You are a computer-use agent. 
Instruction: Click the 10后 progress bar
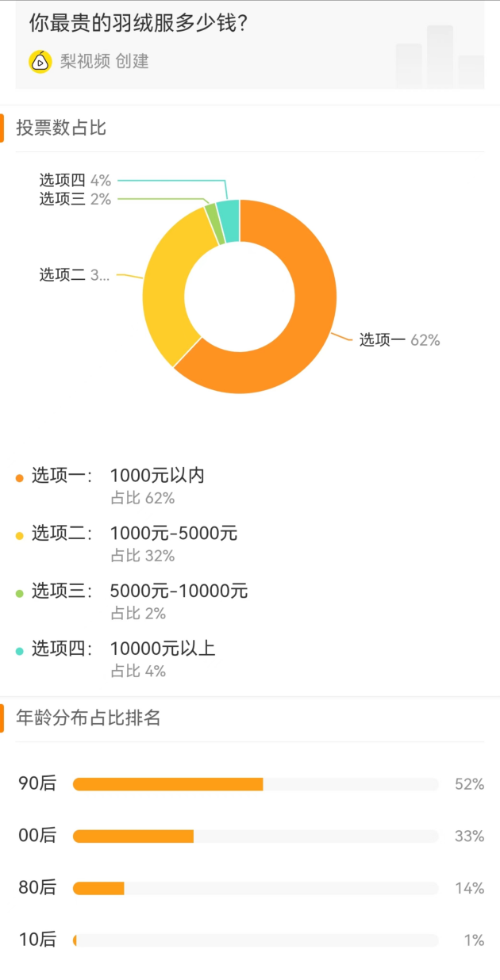(256, 940)
